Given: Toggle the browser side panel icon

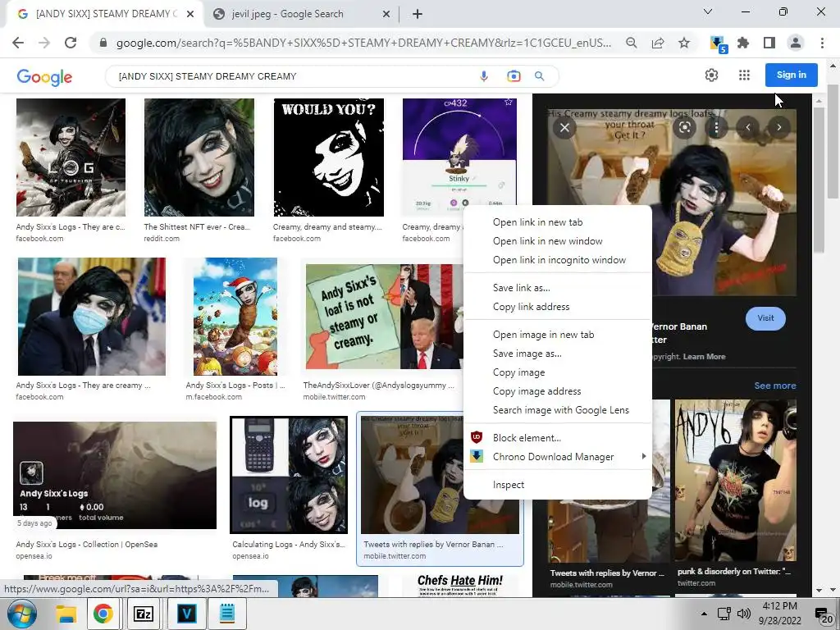Looking at the screenshot, I should (x=769, y=43).
